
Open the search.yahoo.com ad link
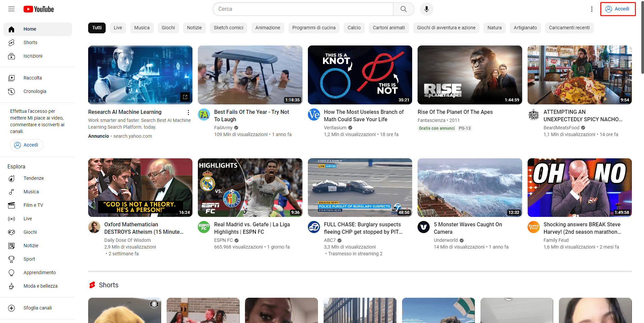[x=133, y=136]
